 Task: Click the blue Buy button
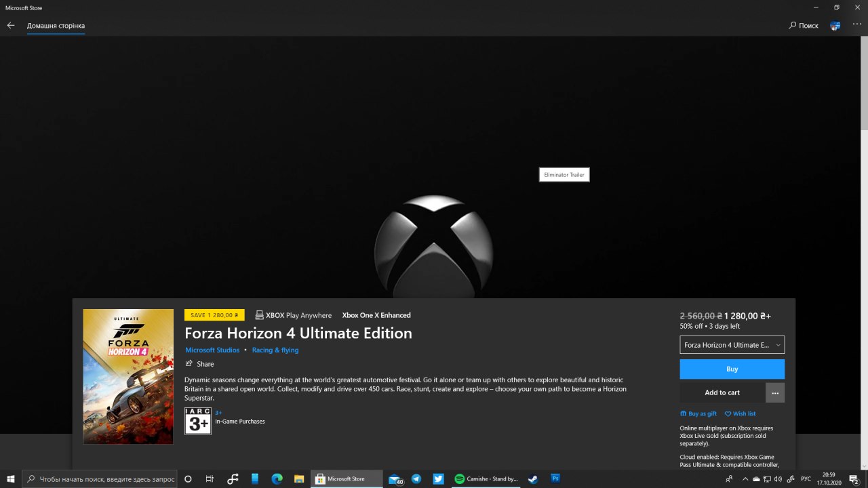(x=732, y=369)
